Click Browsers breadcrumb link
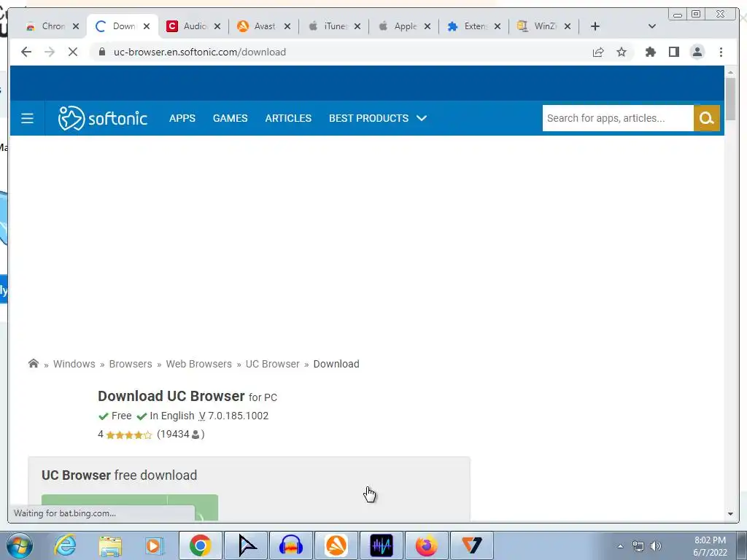This screenshot has width=747, height=560. click(x=131, y=364)
